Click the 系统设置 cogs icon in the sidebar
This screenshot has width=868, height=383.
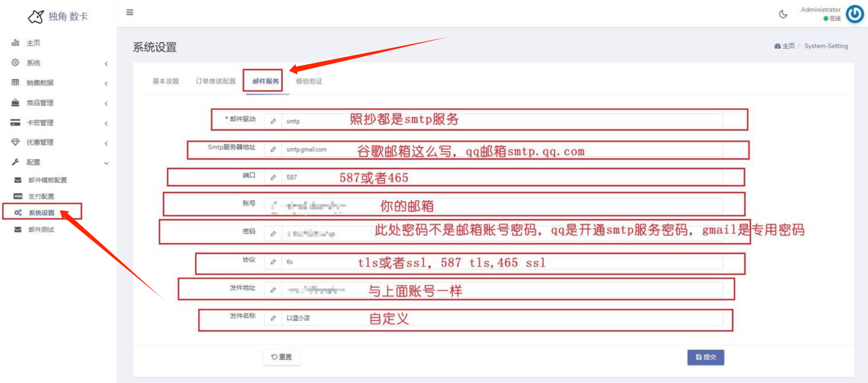[18, 213]
